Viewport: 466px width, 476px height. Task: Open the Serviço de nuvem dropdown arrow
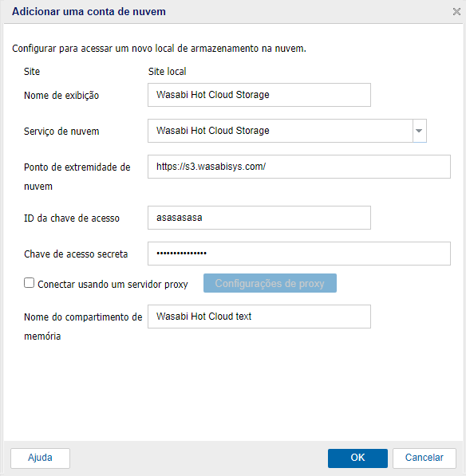[x=419, y=131]
